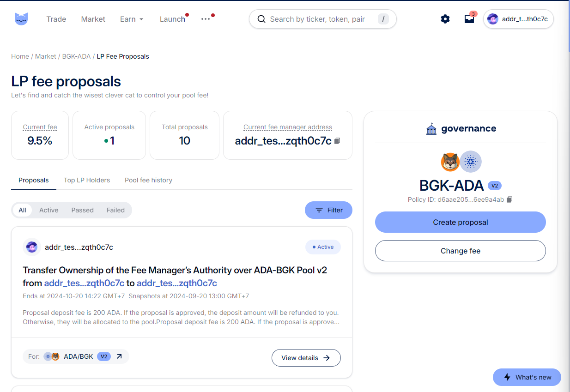Show only Failed proposals
570x392 pixels.
(x=115, y=210)
